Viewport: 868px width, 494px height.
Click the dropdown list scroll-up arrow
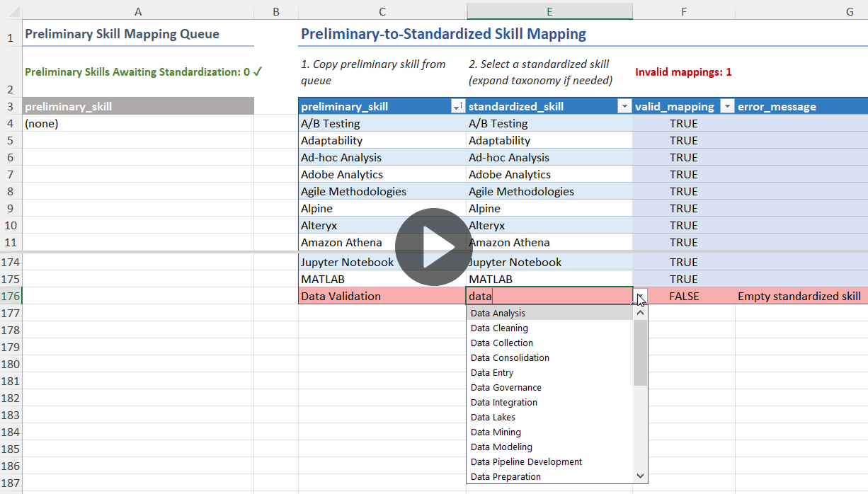640,312
